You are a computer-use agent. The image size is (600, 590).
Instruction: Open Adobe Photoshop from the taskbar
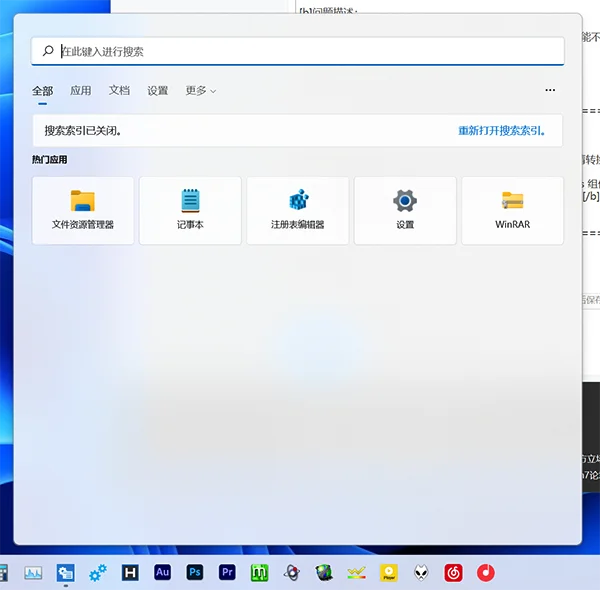click(x=195, y=572)
